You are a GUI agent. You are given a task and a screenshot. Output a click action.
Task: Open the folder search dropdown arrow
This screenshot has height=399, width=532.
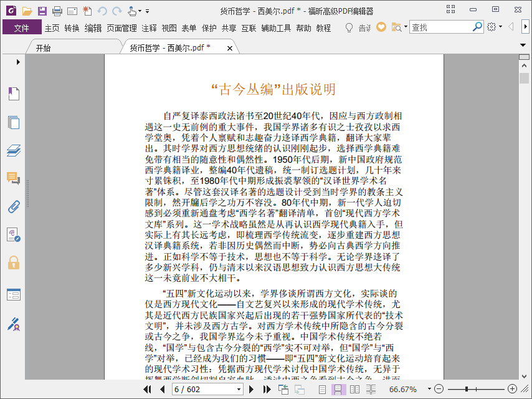pyautogui.click(x=406, y=27)
